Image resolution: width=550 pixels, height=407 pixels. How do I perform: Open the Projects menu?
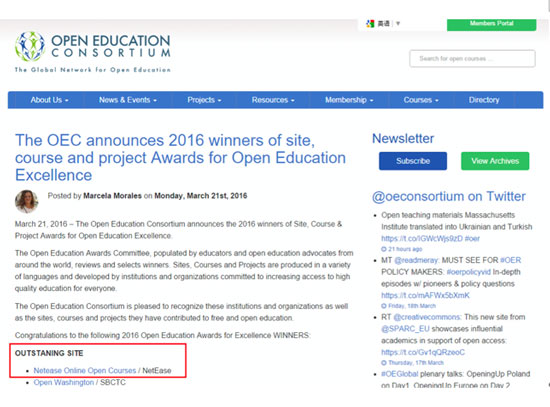tap(204, 100)
